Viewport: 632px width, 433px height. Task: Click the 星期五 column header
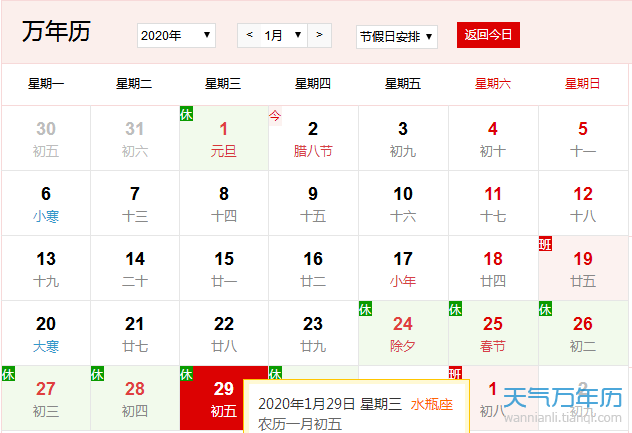(x=403, y=84)
